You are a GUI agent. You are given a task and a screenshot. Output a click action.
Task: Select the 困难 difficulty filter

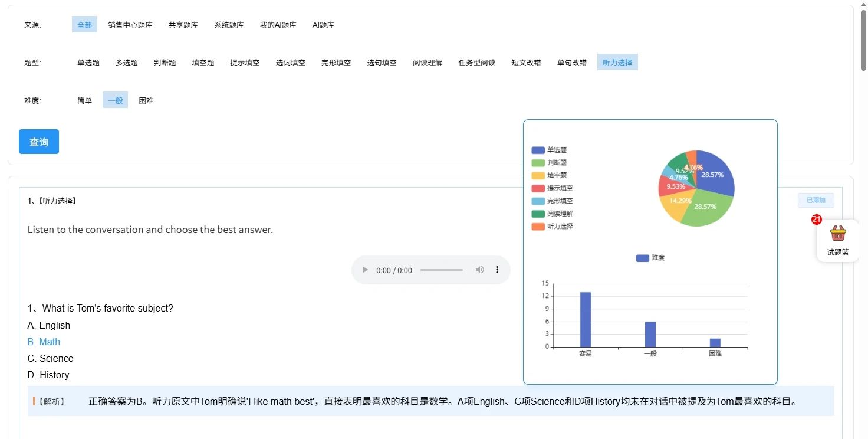[x=146, y=100]
